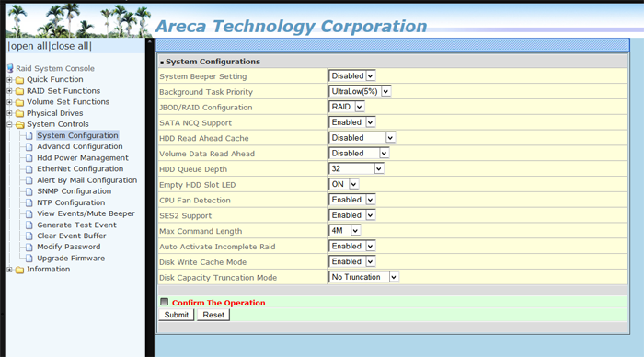The height and width of the screenshot is (357, 644).
Task: Open the Max Command Length dropdown
Action: tap(345, 230)
